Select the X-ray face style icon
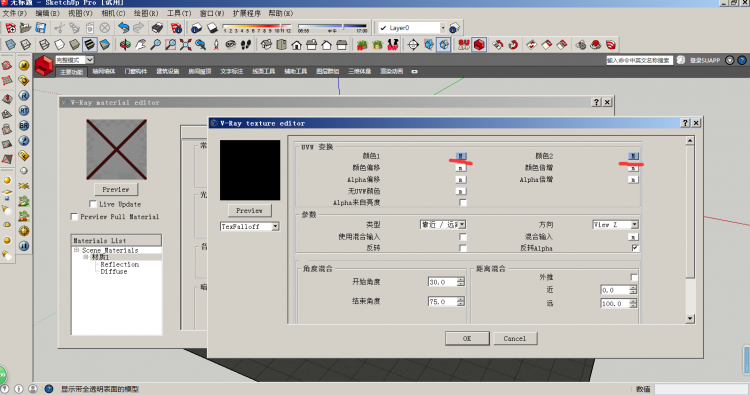Viewport: 750px width, 395px height. point(10,45)
